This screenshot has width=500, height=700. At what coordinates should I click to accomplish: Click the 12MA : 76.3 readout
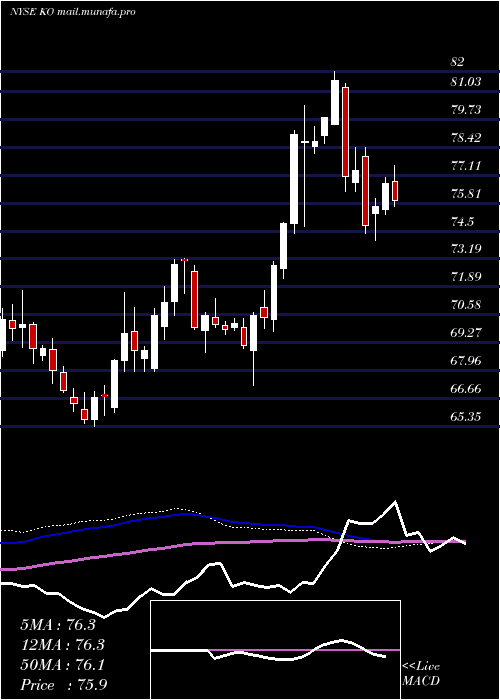[62, 645]
